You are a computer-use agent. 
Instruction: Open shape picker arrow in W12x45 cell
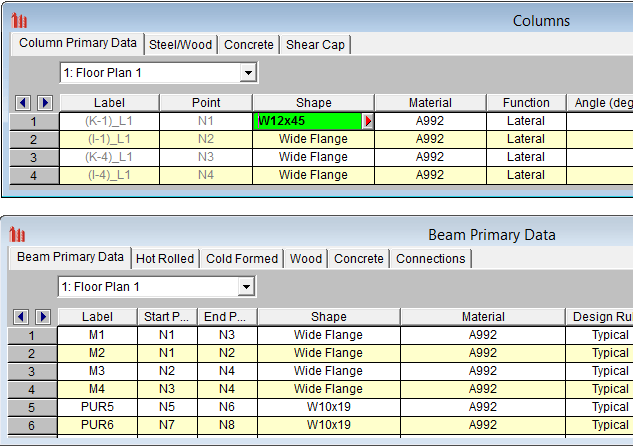(368, 121)
